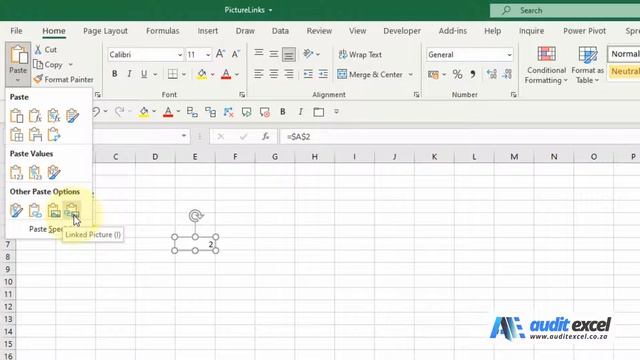Image resolution: width=640 pixels, height=360 pixels.
Task: Click Comma Style button
Action: [473, 74]
